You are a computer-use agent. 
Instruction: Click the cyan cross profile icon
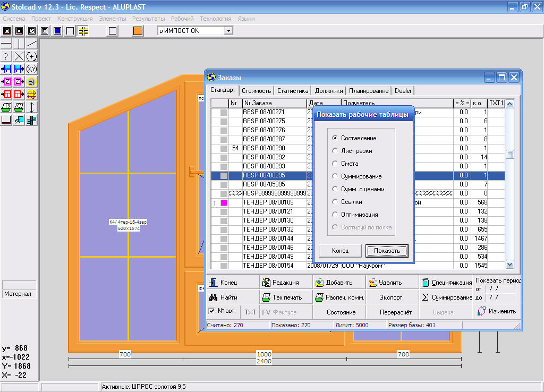click(x=31, y=120)
